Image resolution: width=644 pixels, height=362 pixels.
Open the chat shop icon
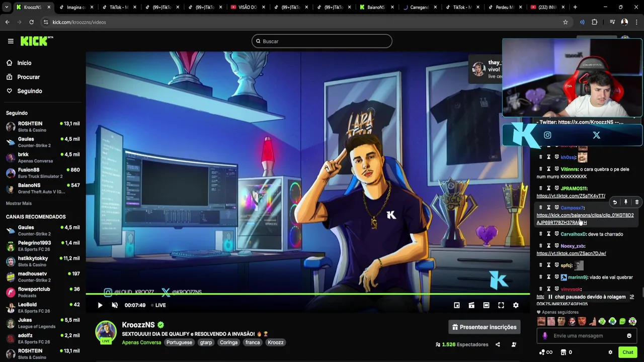click(x=563, y=352)
